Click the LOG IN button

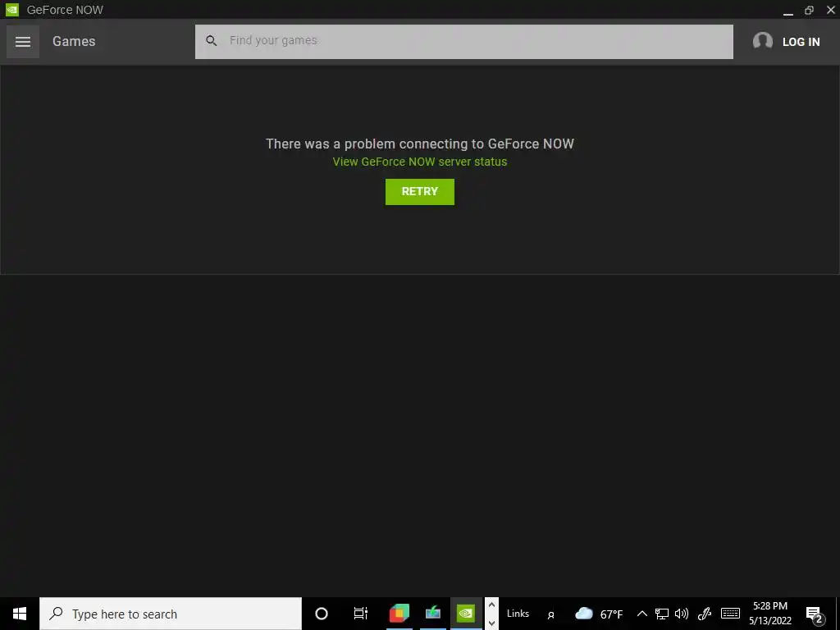[x=801, y=42]
